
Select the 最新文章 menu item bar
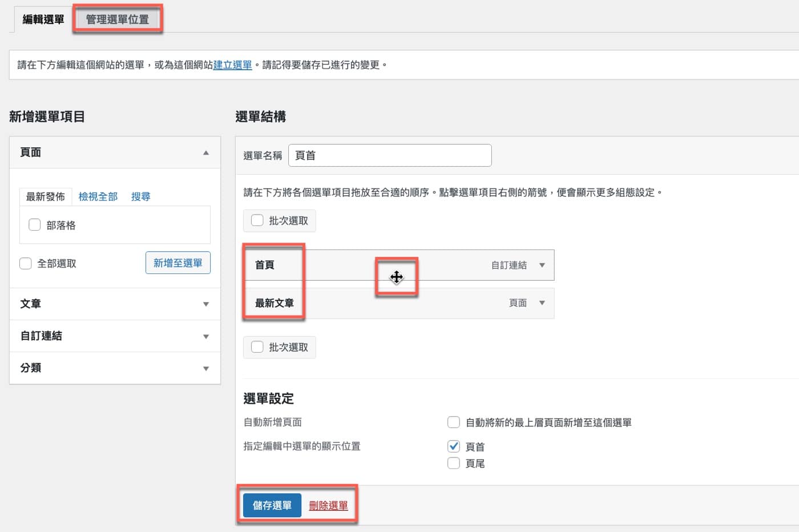click(x=398, y=303)
